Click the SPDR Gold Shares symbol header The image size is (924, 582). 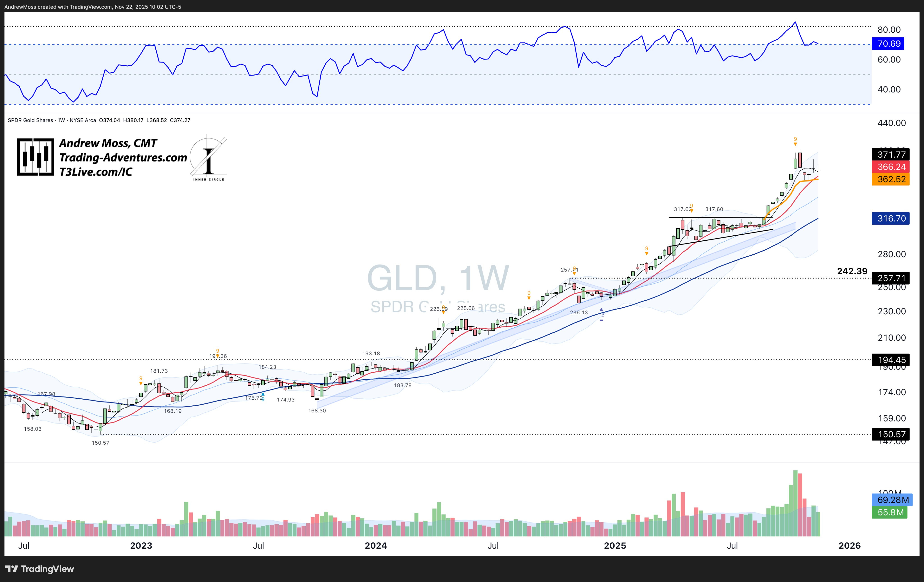tap(31, 120)
